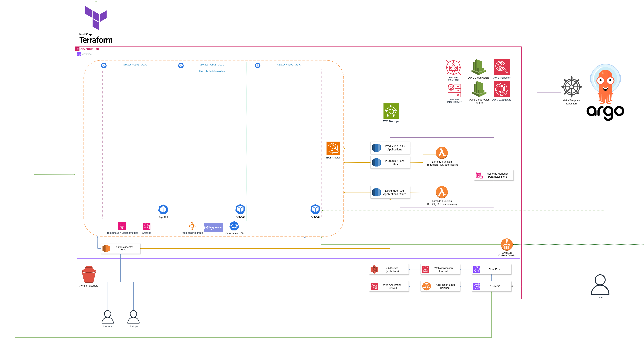Click the 'AWS ECR (Container Registry)' label
644x339 pixels.
(507, 254)
